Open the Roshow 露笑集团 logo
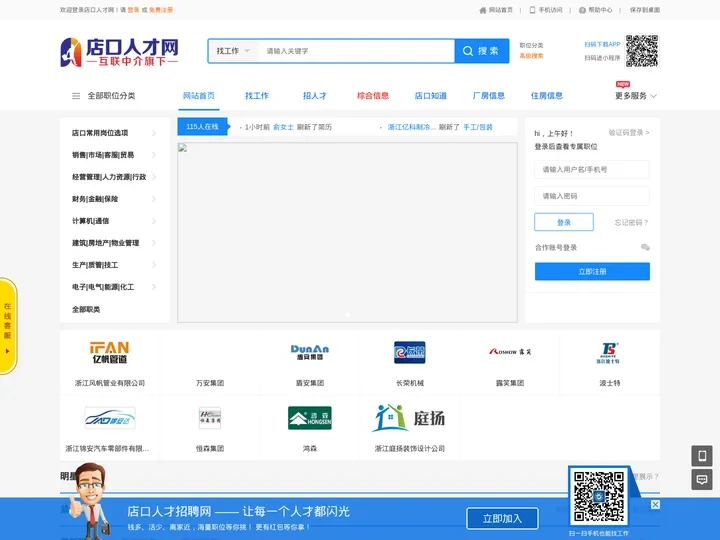The image size is (720, 540). coord(510,352)
